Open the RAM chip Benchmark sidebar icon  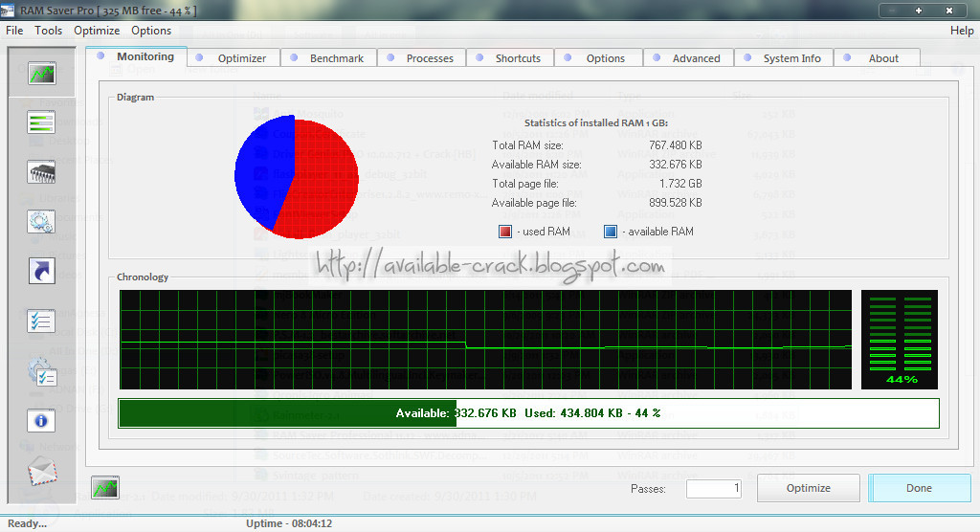[x=41, y=172]
